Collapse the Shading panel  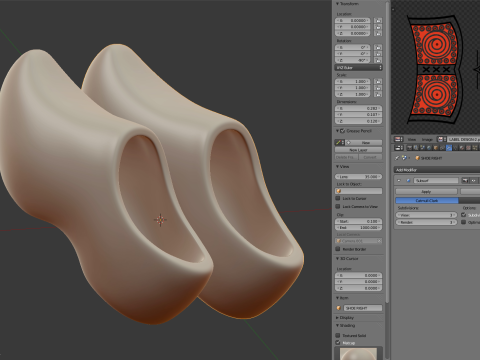click(337, 325)
